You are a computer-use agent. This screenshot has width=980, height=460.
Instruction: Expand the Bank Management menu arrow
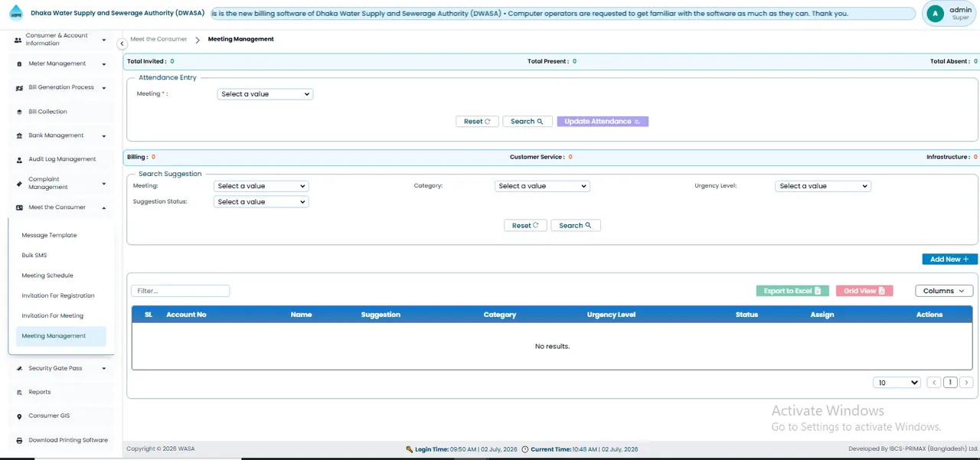pos(103,136)
